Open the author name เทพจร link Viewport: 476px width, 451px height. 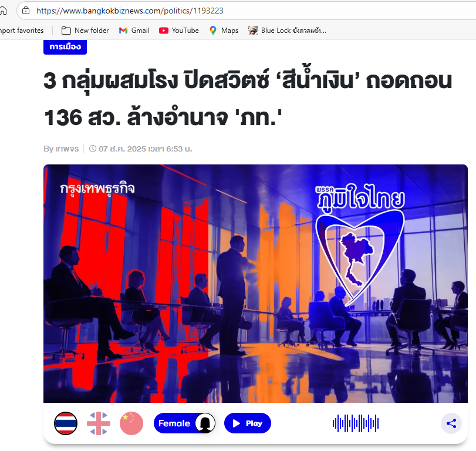point(67,149)
